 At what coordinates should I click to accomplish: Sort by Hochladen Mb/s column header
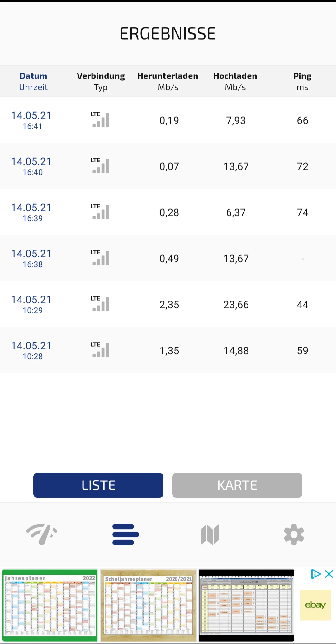235,82
